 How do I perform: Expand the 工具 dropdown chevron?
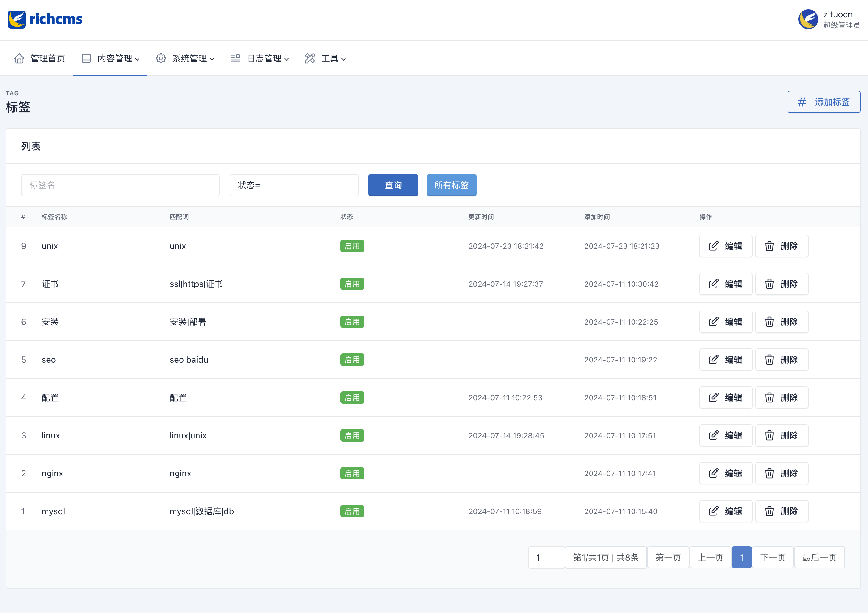[344, 59]
